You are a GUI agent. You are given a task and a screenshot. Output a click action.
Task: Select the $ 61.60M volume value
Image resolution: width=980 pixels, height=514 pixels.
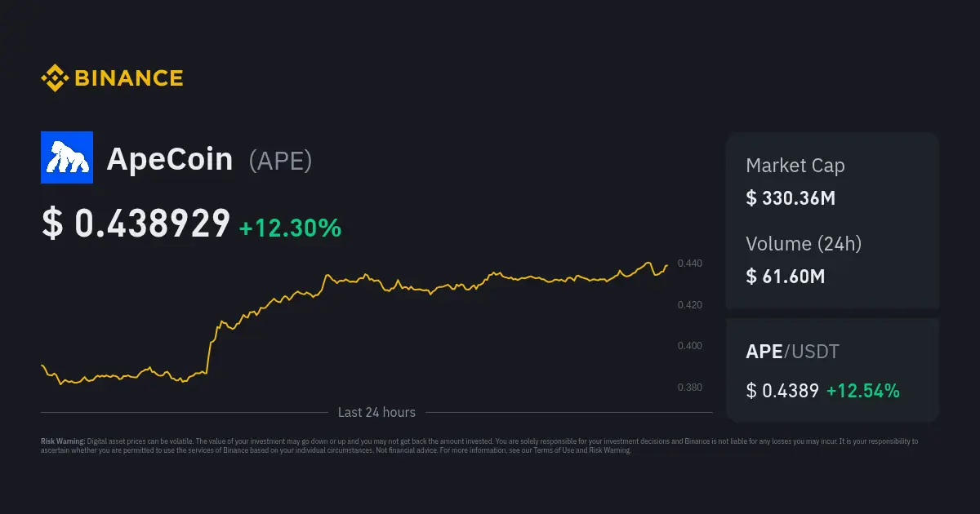785,276
